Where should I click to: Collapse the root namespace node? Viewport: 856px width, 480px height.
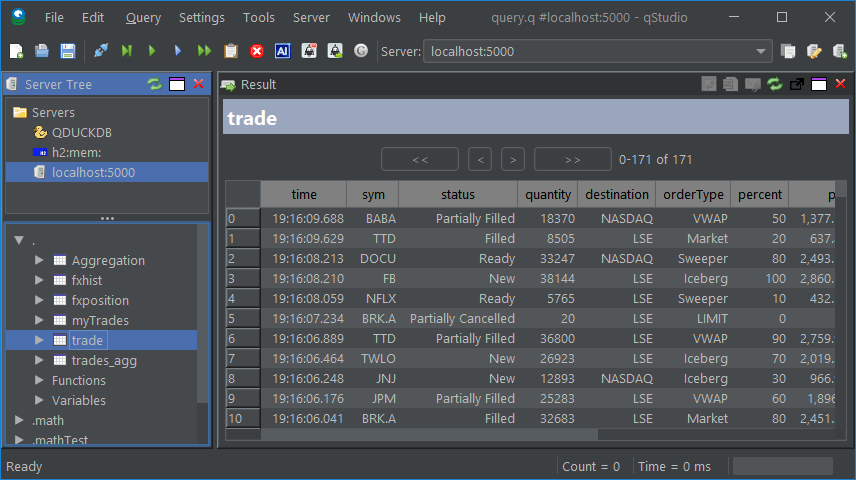click(x=19, y=240)
